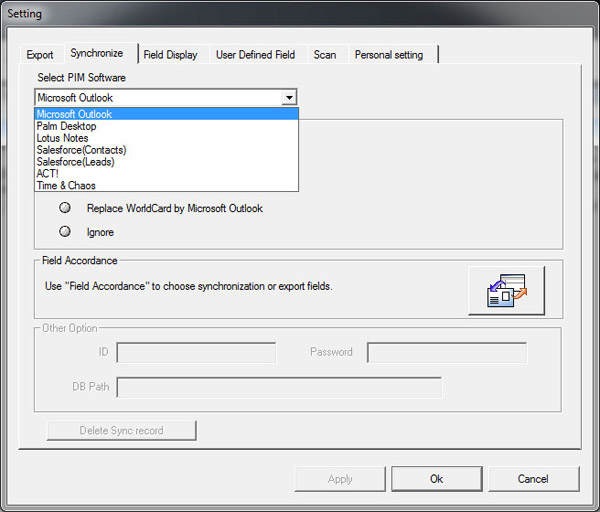Click the Cancel button
The image size is (600, 512).
[533, 479]
